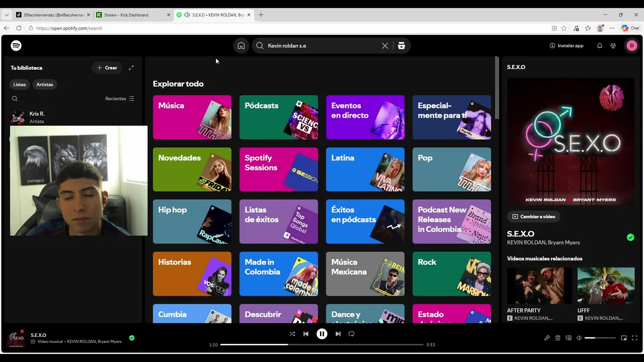The height and width of the screenshot is (362, 644).
Task: Open Made in Colombia card
Action: tap(279, 274)
